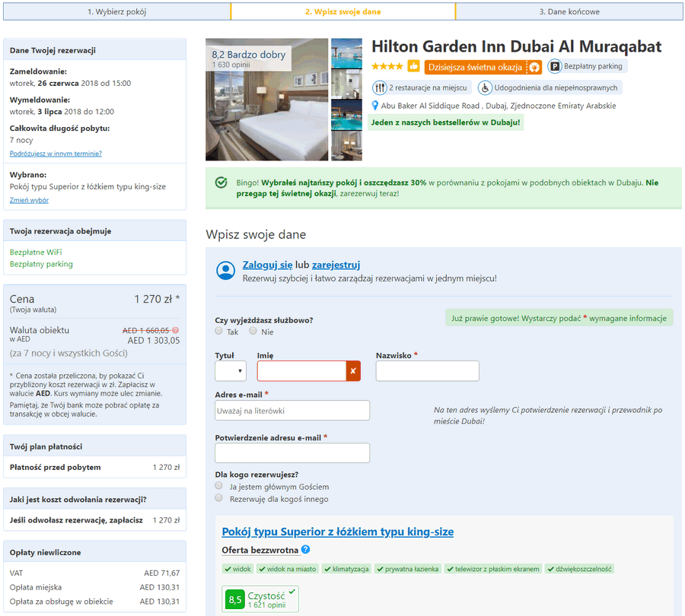685x616 pixels.
Task: Click the Opłata miejska row
Action: click(x=94, y=587)
